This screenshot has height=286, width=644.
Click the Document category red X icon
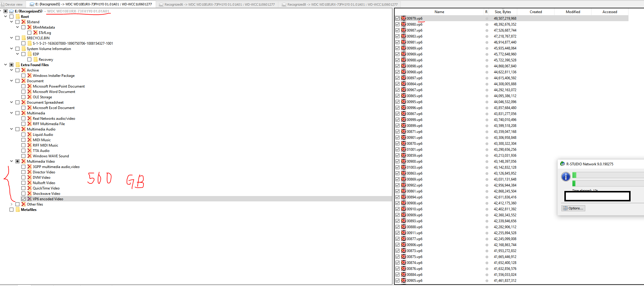(x=24, y=81)
